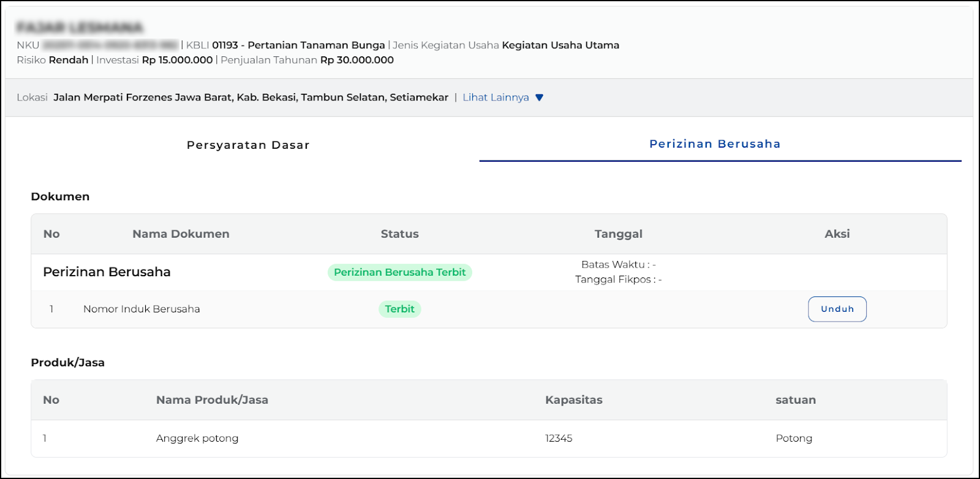This screenshot has height=479, width=980.
Task: Click the Kapasitas column header
Action: (x=573, y=400)
